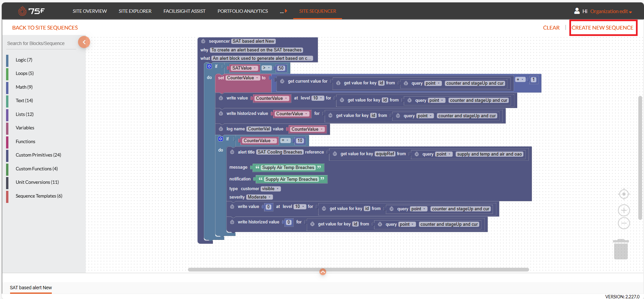
Task: Open the Logic (7) block category
Action: coord(24,60)
